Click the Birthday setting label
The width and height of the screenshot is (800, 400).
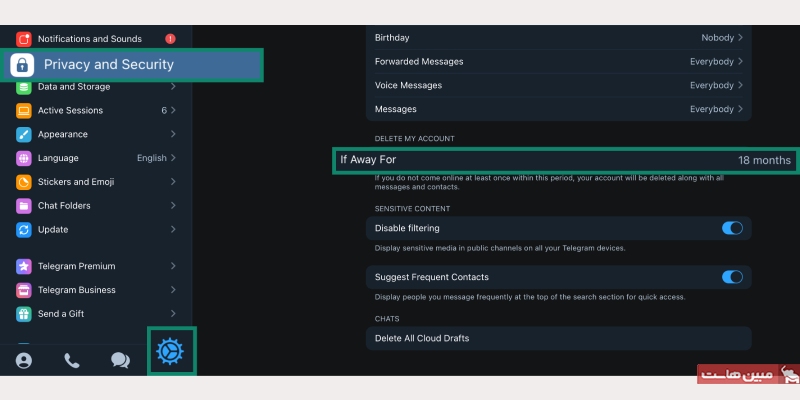tap(392, 38)
